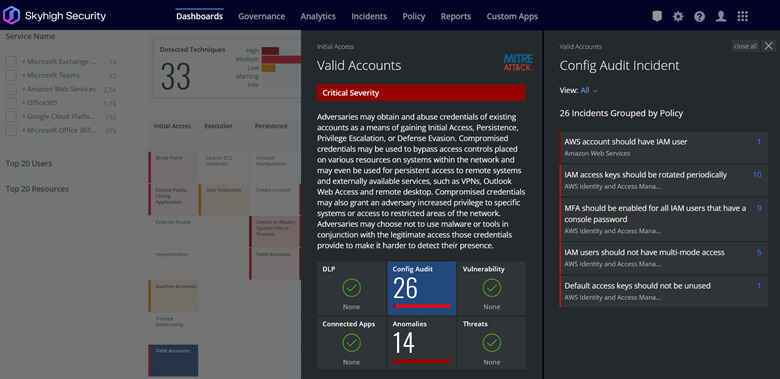Click the Critical Severity banner

pyautogui.click(x=421, y=93)
